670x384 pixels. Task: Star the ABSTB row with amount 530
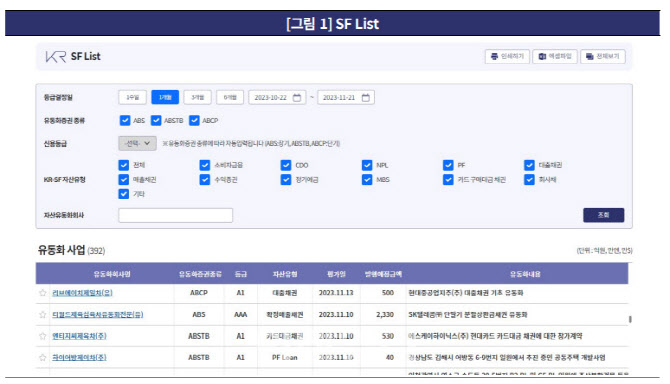point(42,336)
